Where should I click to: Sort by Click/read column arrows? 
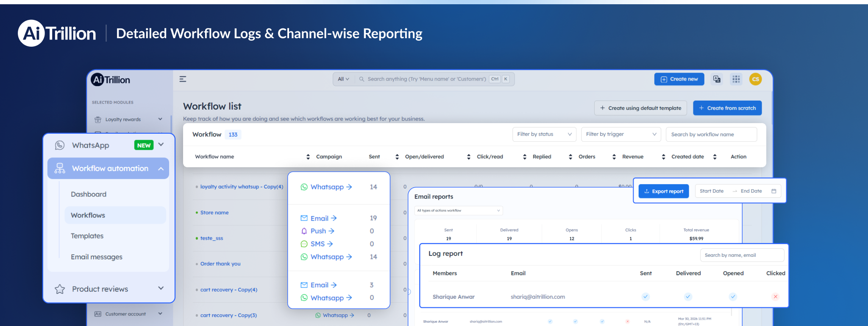point(525,157)
